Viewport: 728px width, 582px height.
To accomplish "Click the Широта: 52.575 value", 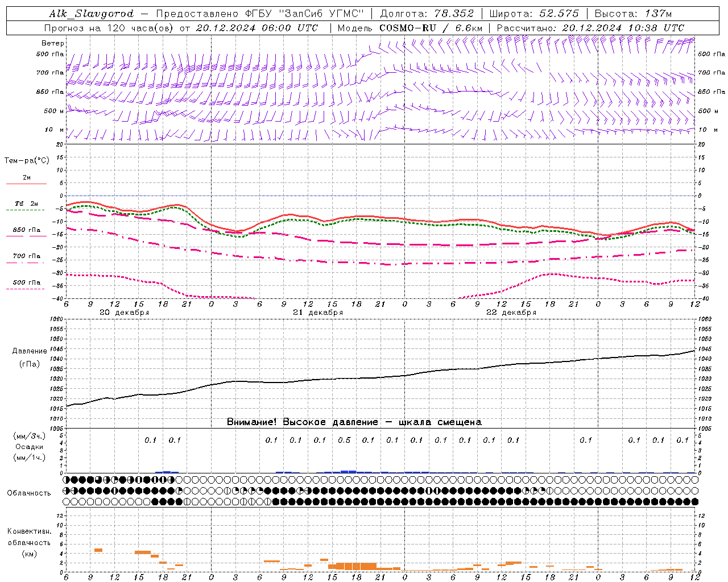I will (534, 14).
